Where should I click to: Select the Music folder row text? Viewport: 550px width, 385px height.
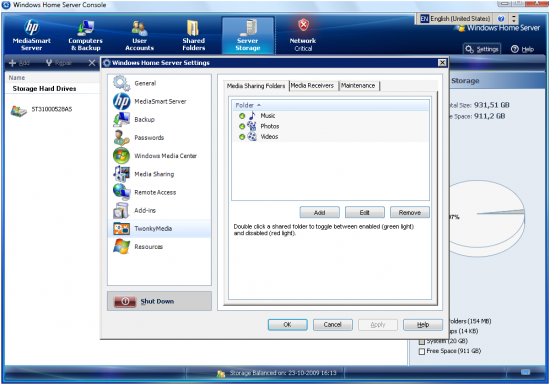(268, 116)
